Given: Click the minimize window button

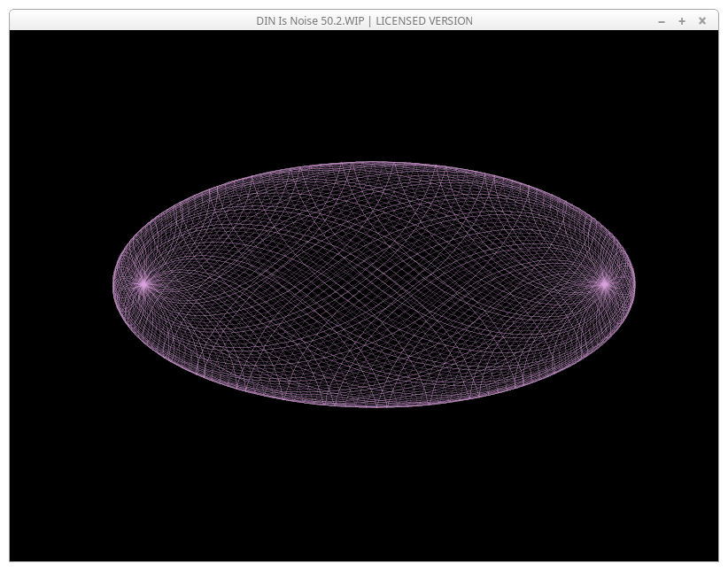Looking at the screenshot, I should (x=662, y=21).
